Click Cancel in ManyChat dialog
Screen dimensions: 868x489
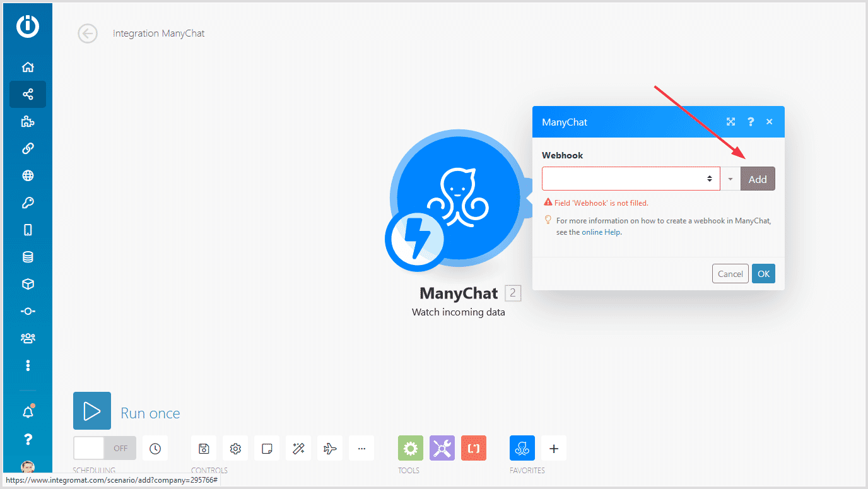tap(730, 274)
